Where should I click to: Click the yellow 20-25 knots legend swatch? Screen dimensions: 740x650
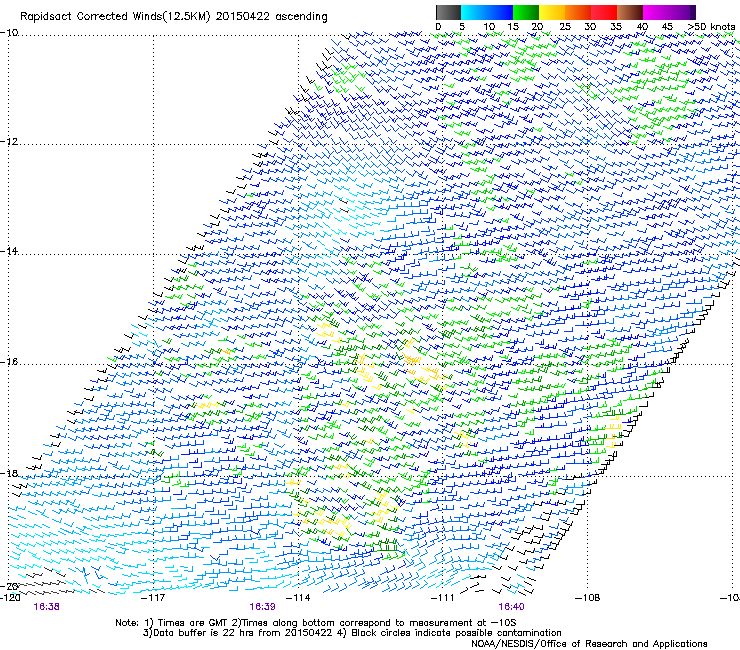tap(552, 12)
